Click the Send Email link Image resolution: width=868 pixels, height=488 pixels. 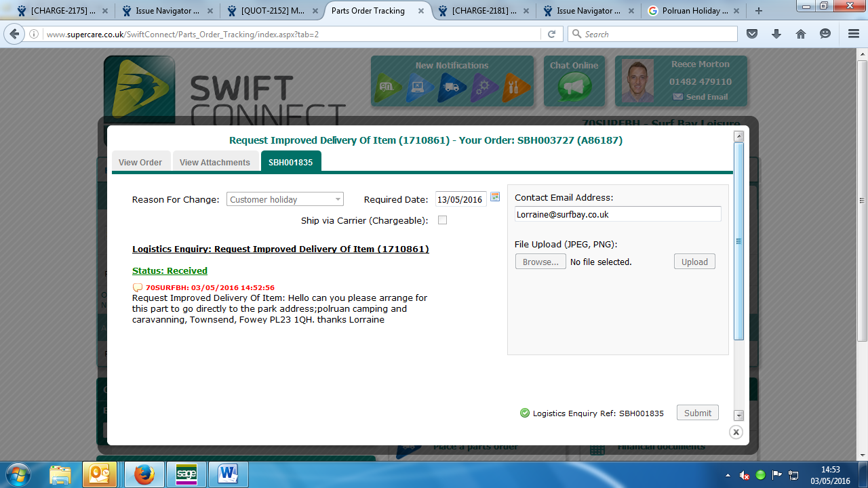pyautogui.click(x=701, y=97)
